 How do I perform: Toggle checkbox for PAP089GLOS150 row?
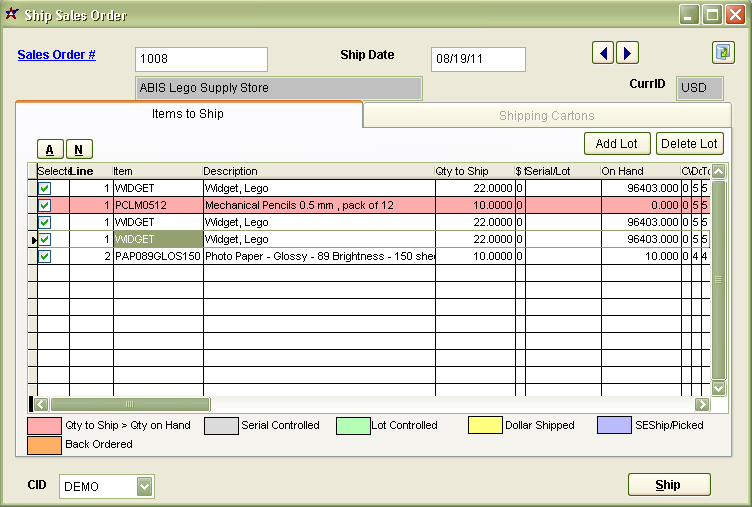click(44, 256)
